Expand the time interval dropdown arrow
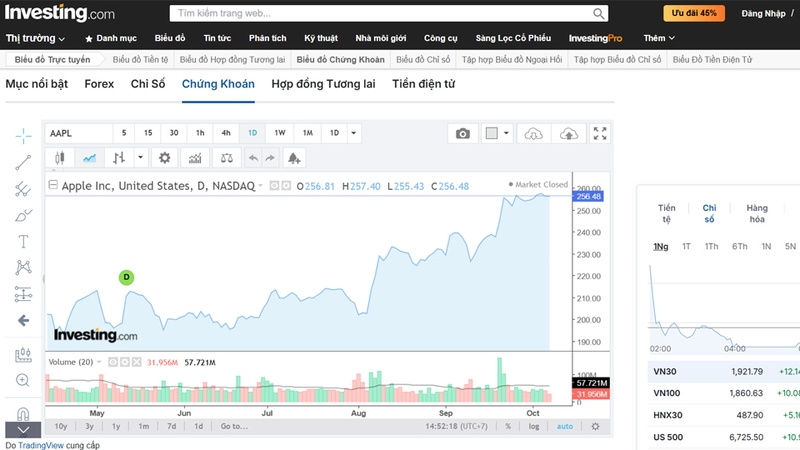This screenshot has width=800, height=450. 355,133
